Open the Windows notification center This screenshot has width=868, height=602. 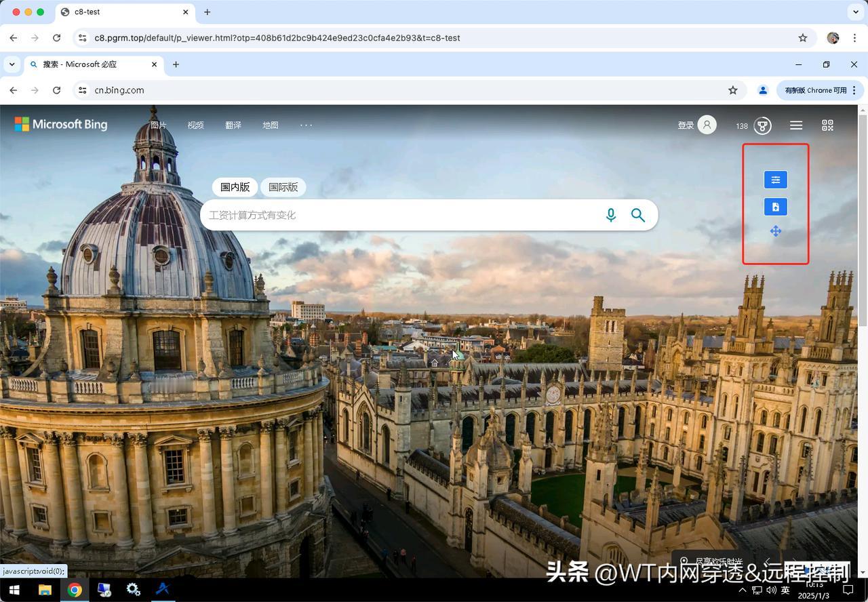click(x=848, y=590)
